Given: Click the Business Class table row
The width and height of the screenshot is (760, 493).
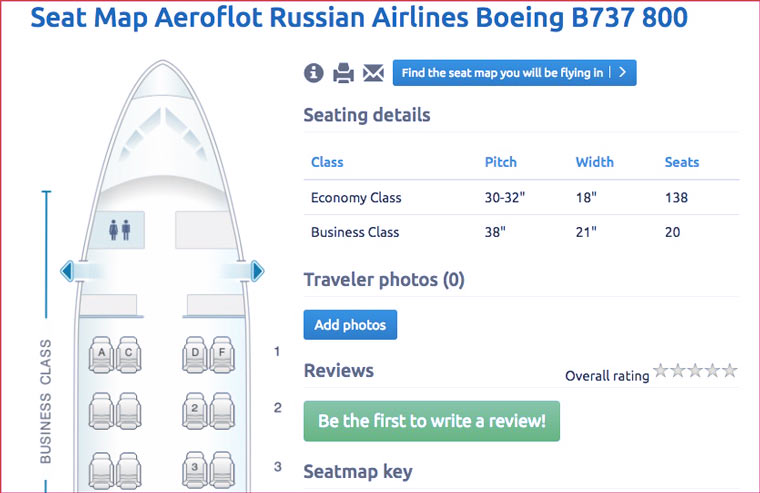Looking at the screenshot, I should (521, 232).
